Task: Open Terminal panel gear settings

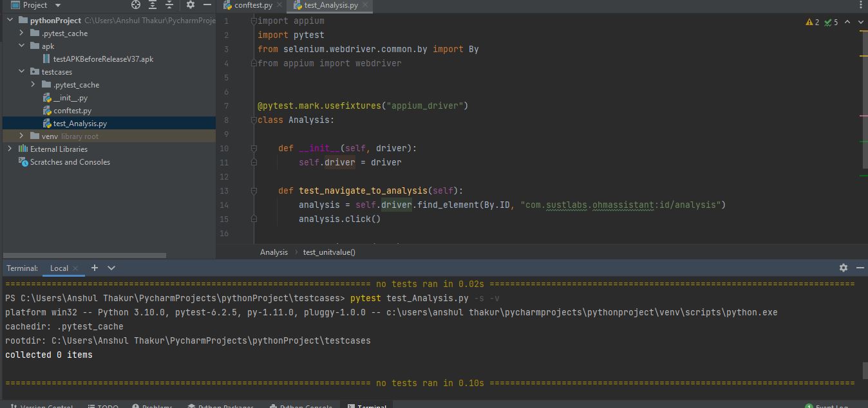Action: (x=844, y=268)
